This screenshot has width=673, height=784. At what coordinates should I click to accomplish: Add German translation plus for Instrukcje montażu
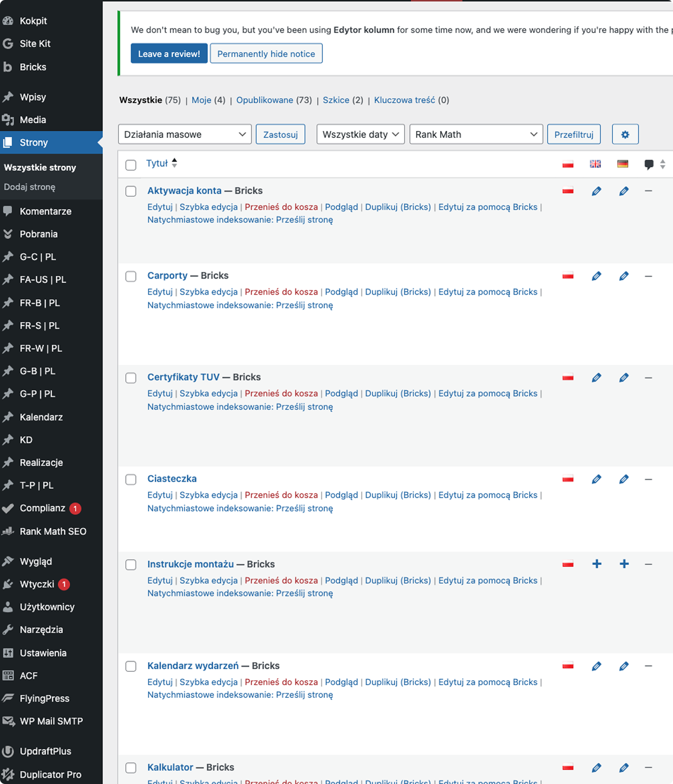coord(624,564)
